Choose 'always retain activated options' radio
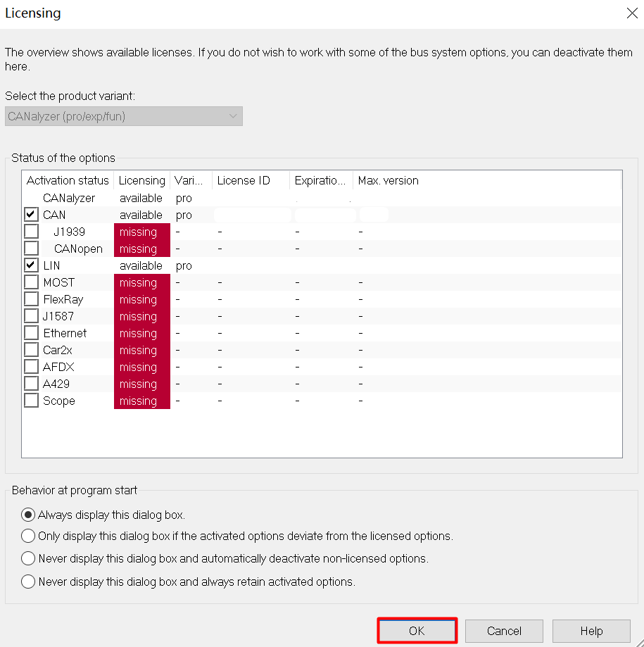Viewport: 644px width, 647px height. (x=28, y=582)
